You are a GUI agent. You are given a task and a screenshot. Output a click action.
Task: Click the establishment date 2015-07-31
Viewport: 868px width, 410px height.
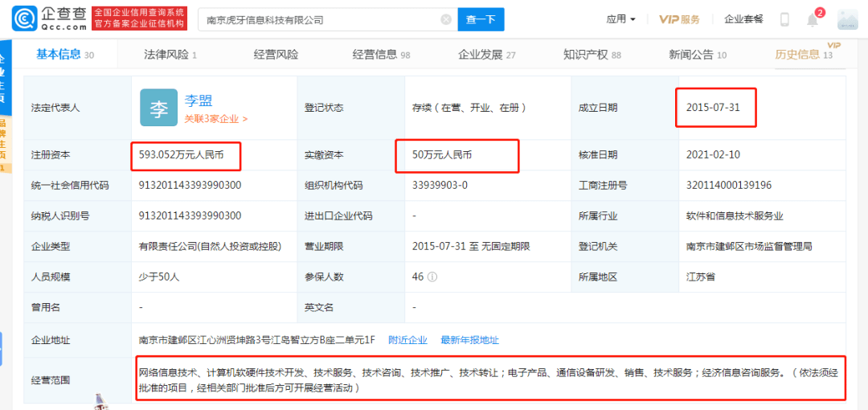(713, 108)
